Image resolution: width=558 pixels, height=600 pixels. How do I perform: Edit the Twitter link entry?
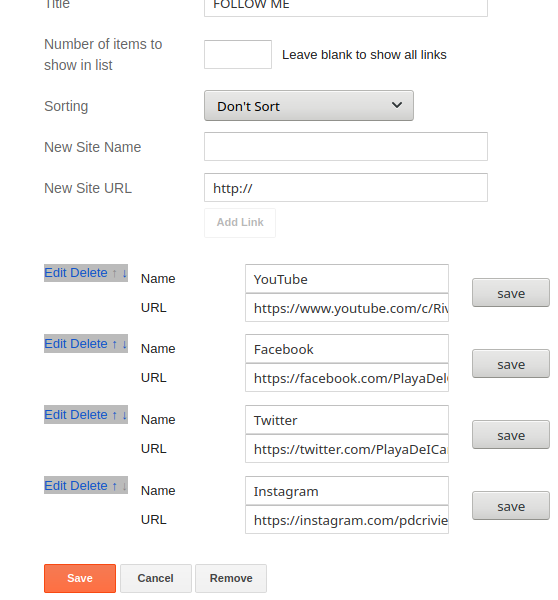pos(56,415)
